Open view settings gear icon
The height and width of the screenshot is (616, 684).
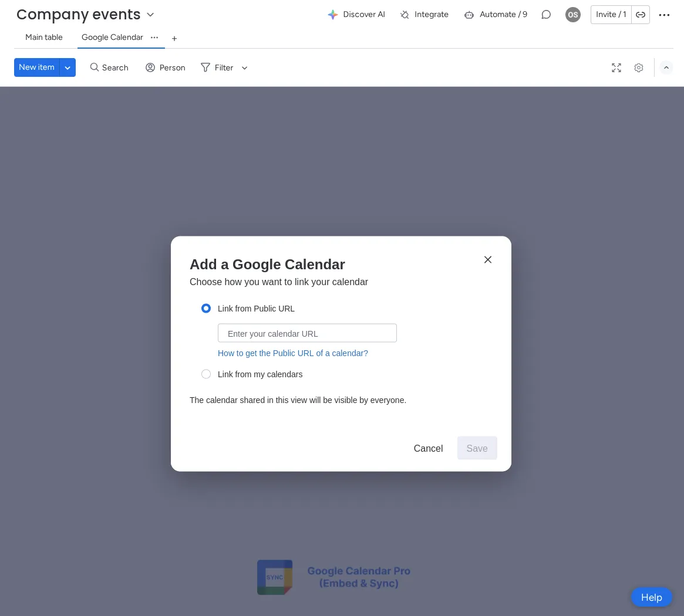tap(638, 67)
